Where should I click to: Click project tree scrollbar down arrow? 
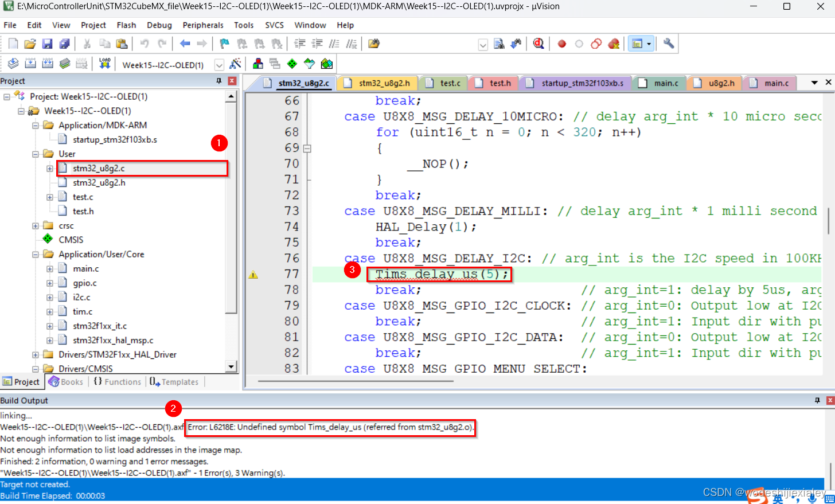coord(231,367)
